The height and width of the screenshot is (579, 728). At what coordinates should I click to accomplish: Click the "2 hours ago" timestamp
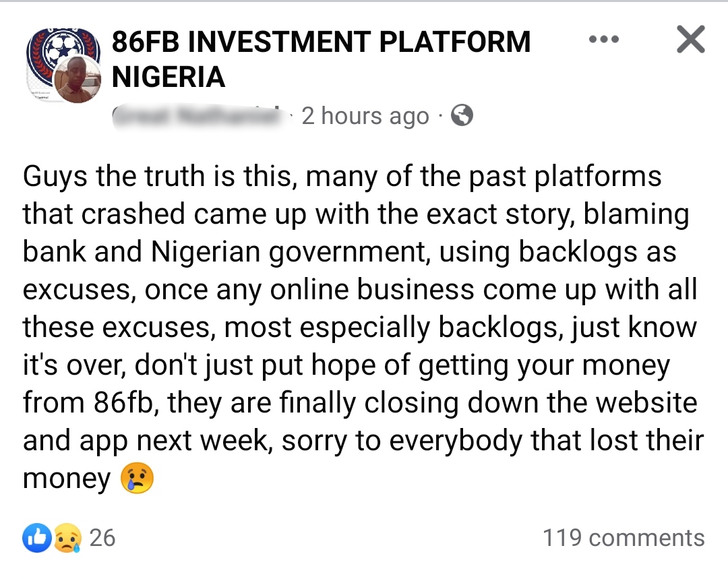tap(365, 116)
